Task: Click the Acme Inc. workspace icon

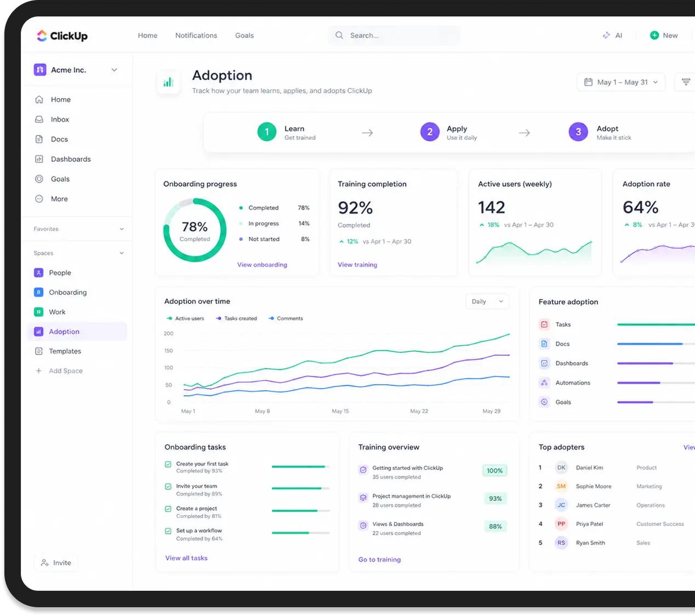Action: [x=40, y=70]
